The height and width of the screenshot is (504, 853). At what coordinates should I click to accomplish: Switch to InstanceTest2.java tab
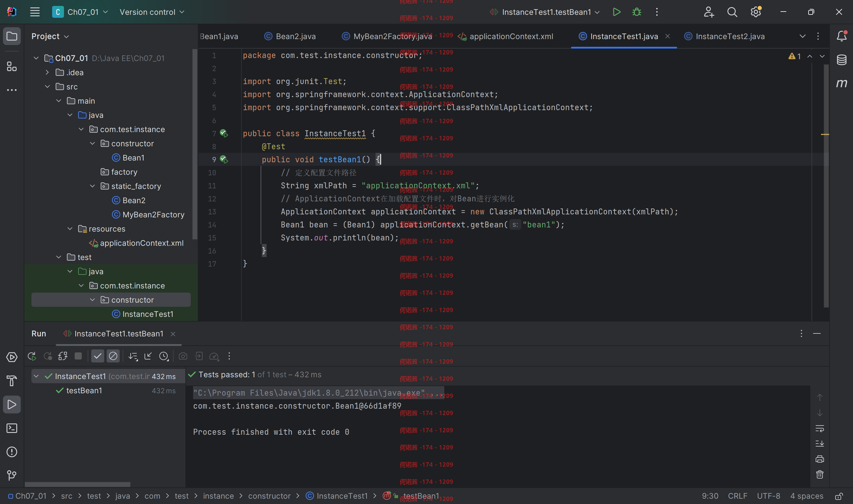pyautogui.click(x=724, y=36)
